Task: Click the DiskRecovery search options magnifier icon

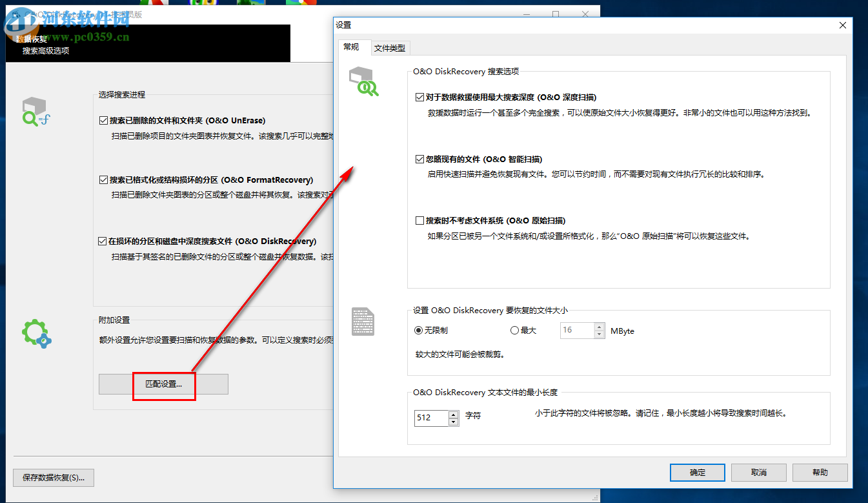Action: point(363,82)
